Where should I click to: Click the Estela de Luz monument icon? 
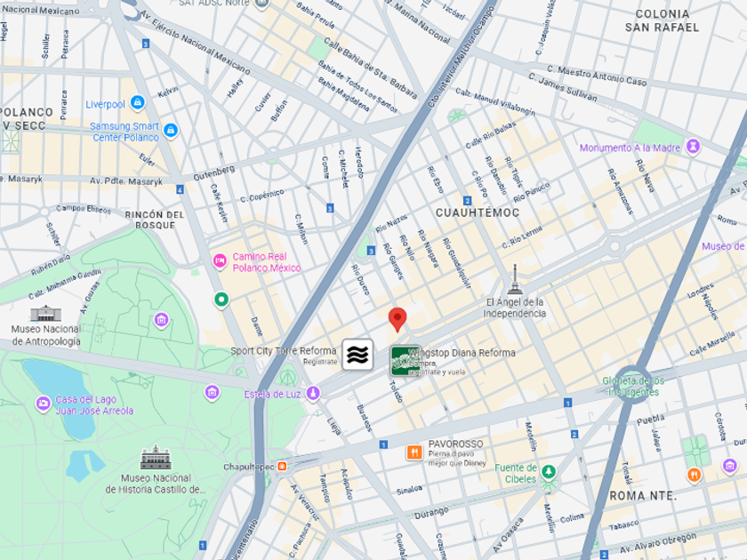(313, 393)
